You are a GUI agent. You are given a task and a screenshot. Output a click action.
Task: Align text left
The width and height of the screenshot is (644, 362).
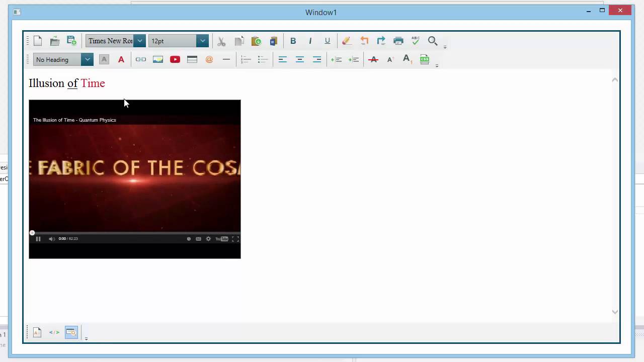[283, 59]
